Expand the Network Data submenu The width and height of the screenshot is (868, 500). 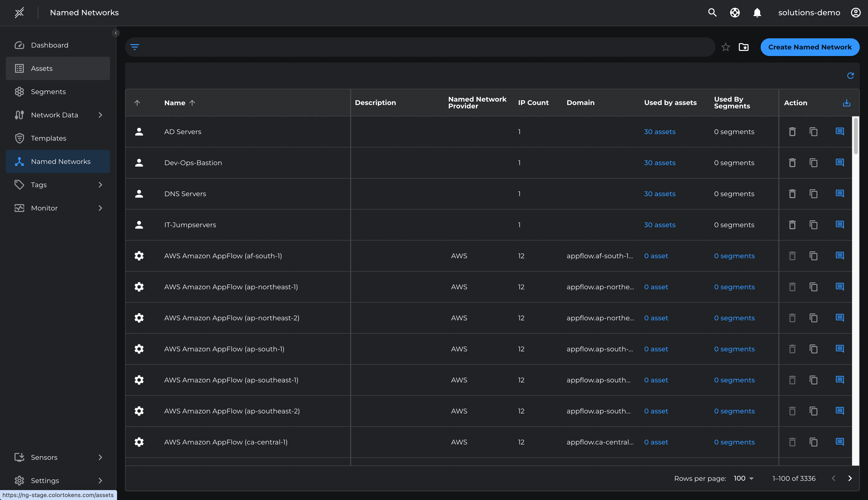100,115
